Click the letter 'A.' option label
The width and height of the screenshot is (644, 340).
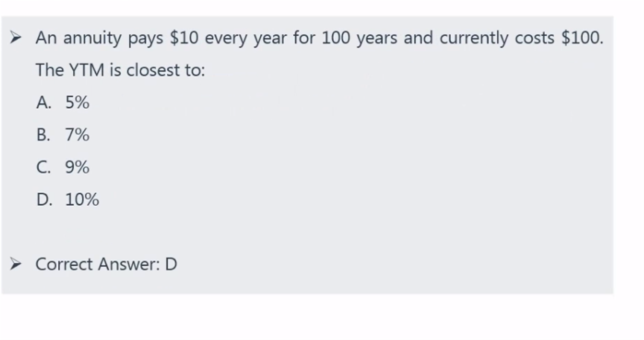[x=44, y=102]
